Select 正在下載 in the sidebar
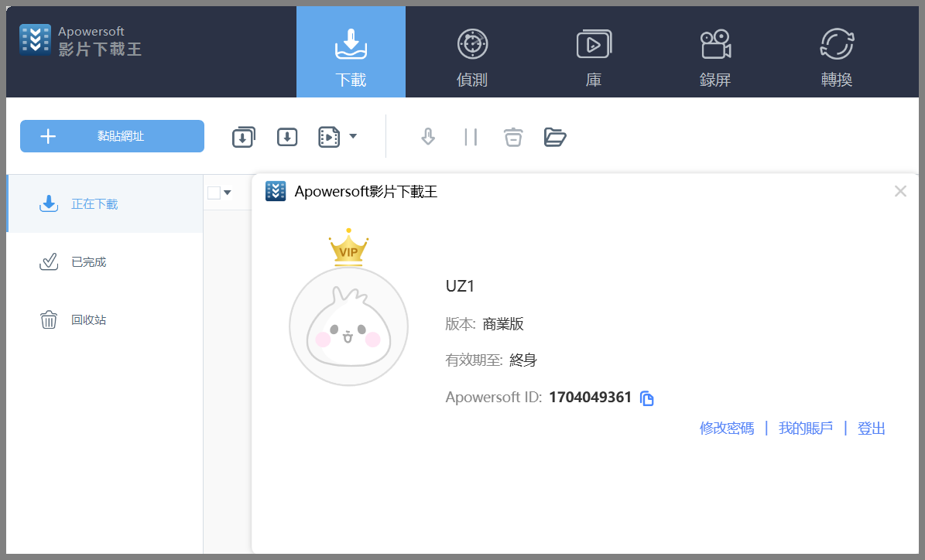This screenshot has width=925, height=560. pyautogui.click(x=87, y=203)
